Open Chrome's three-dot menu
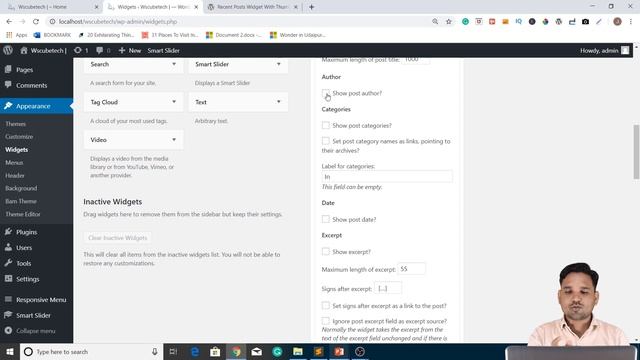Image resolution: width=640 pixels, height=360 pixels. pos(631,22)
